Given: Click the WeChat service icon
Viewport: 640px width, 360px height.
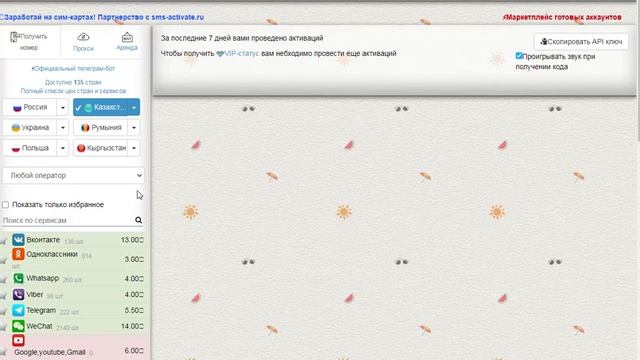Looking at the screenshot, I should pyautogui.click(x=18, y=326).
